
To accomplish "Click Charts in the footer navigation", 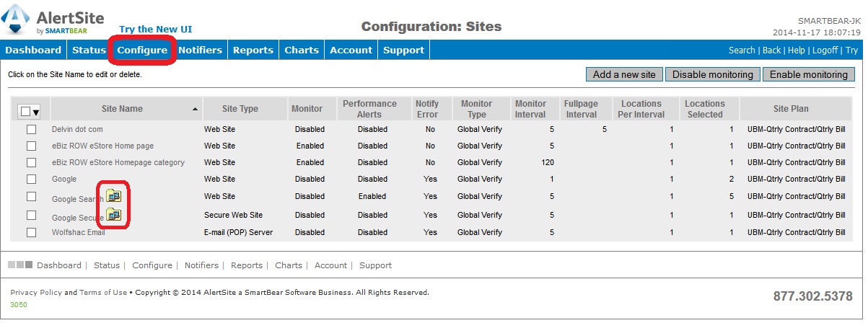I will (289, 265).
